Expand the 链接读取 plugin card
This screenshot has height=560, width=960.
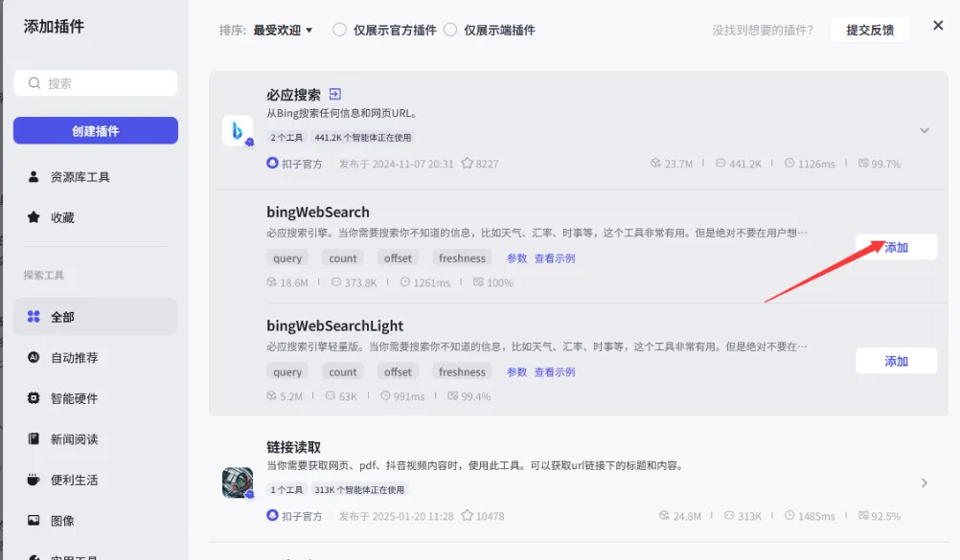click(925, 482)
